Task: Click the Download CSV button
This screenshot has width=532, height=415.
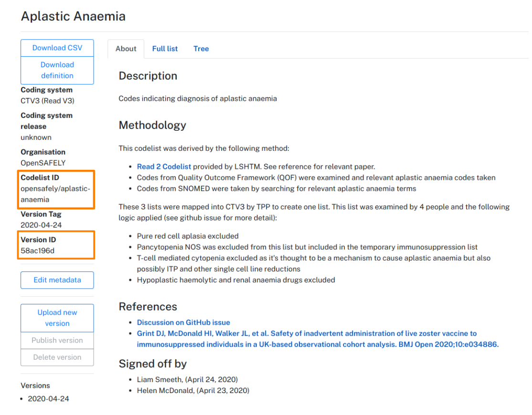Action: [x=57, y=48]
